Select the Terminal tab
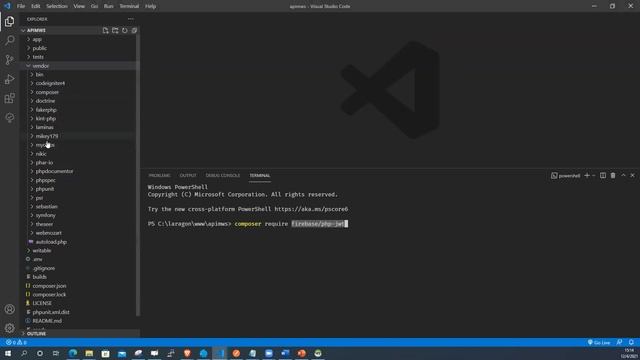Image resolution: width=640 pixels, height=360 pixels. [260, 176]
